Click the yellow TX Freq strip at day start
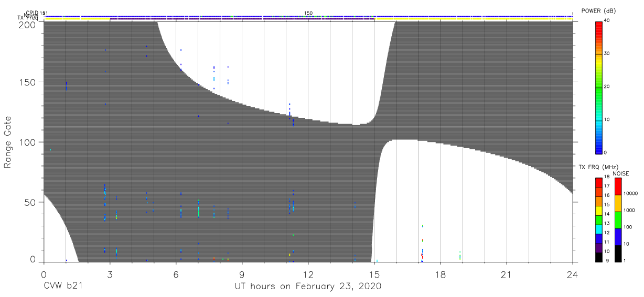The height and width of the screenshot is (297, 644). (x=77, y=19)
